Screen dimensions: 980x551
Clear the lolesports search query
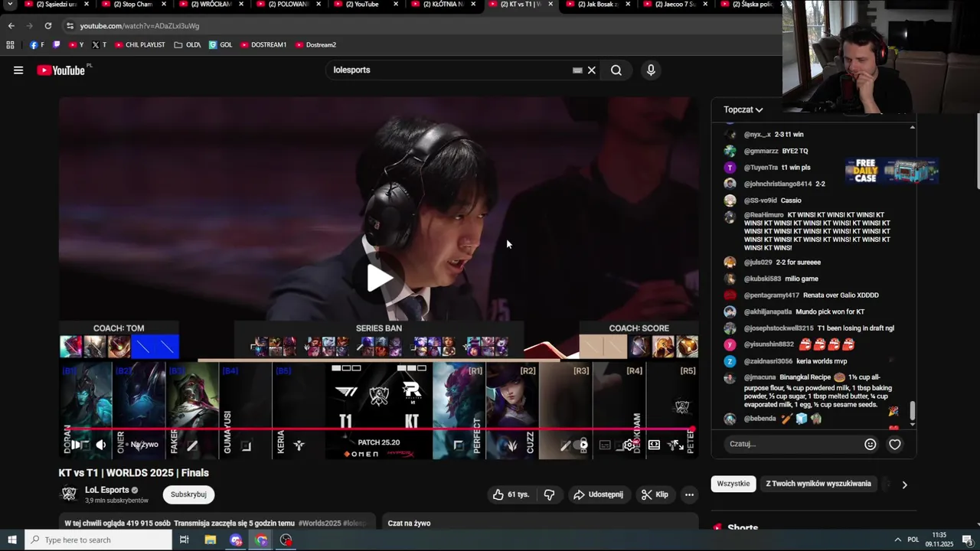591,70
